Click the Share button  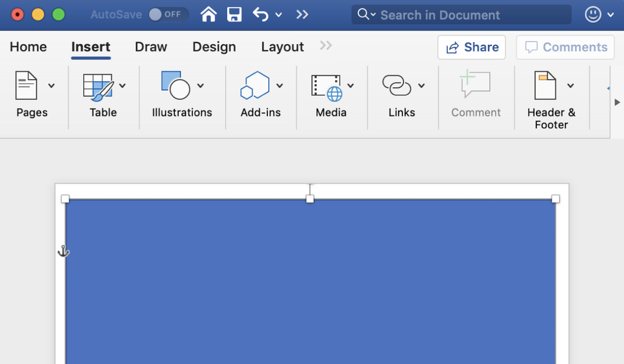pos(472,47)
